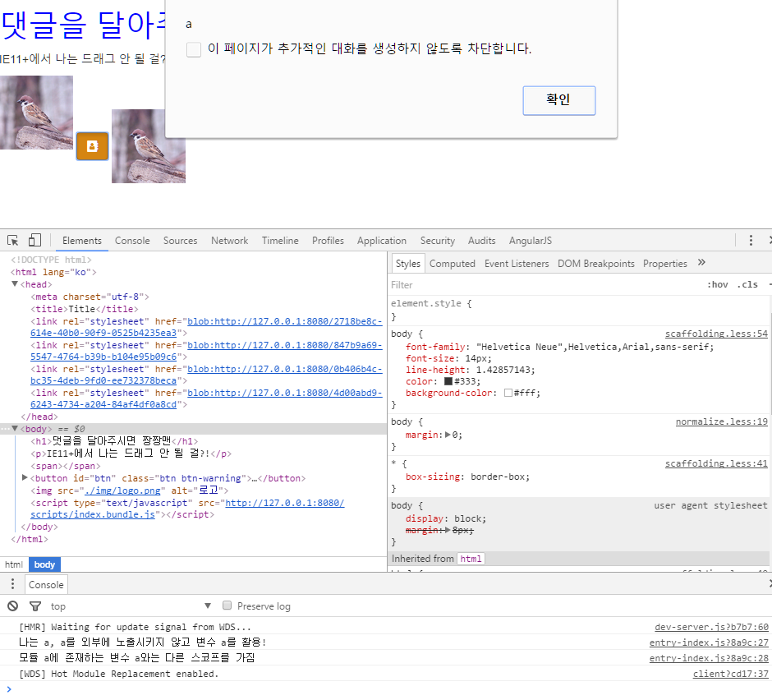Toggle the :hov element state button
Viewport: 772px width, 700px height.
click(x=717, y=285)
